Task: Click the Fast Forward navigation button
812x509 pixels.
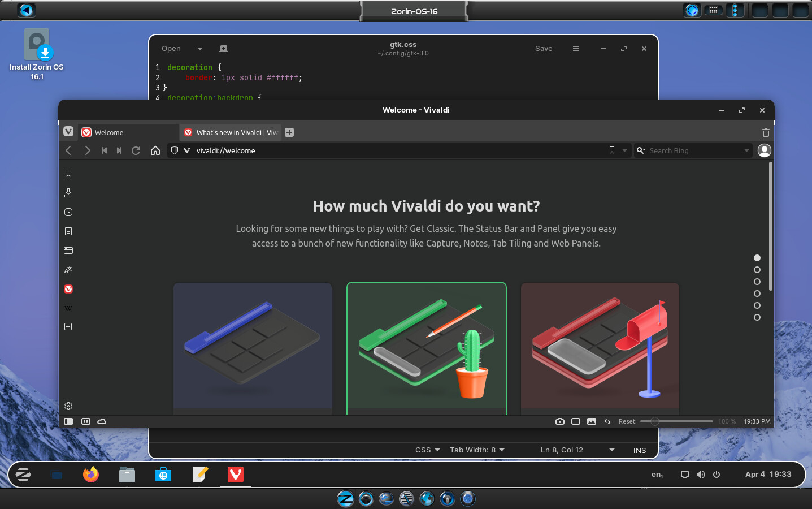Action: (x=119, y=150)
